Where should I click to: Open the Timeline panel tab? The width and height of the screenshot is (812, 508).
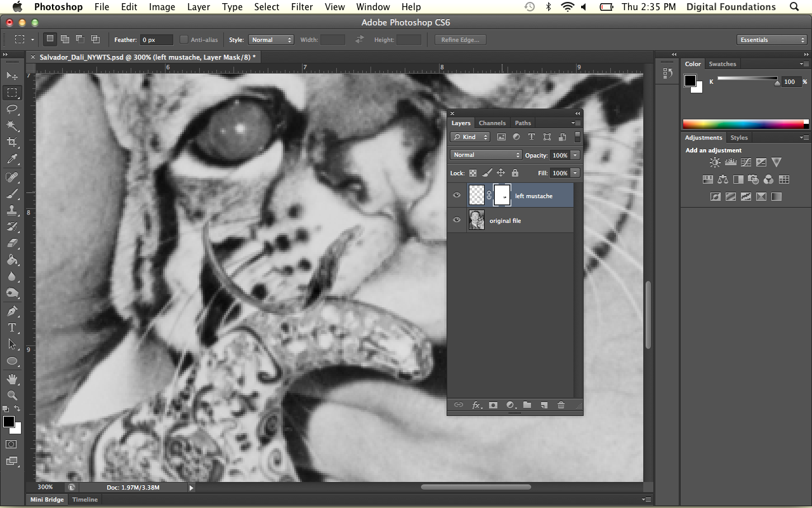[x=85, y=500]
